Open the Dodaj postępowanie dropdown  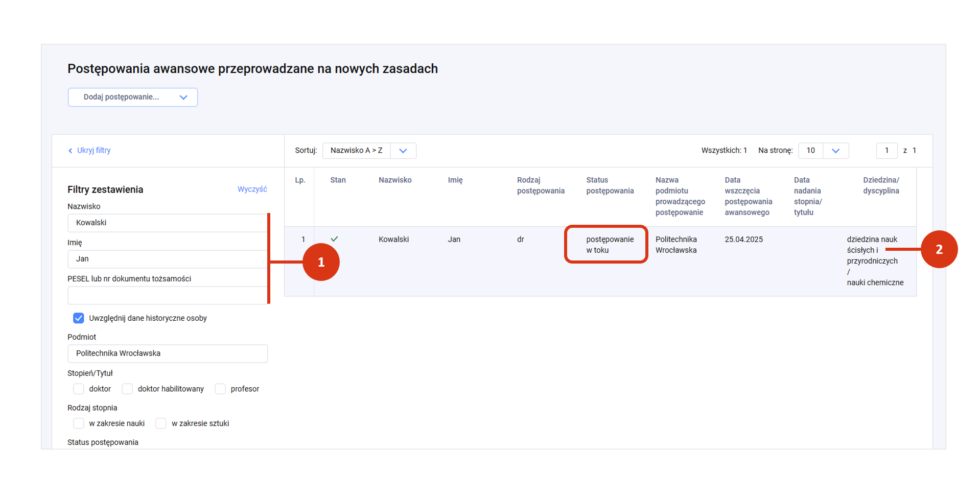click(x=133, y=97)
